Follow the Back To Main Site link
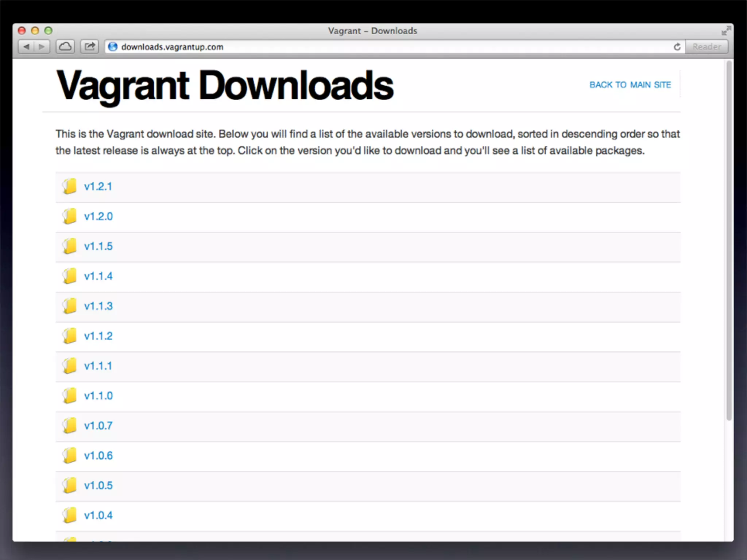Screen dimensions: 747x560 click(x=630, y=85)
